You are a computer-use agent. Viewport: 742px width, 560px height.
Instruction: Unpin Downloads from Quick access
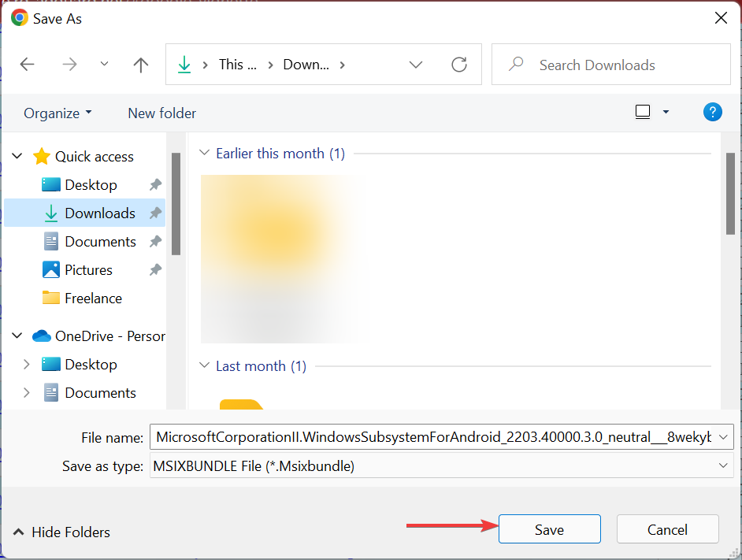[x=158, y=213]
